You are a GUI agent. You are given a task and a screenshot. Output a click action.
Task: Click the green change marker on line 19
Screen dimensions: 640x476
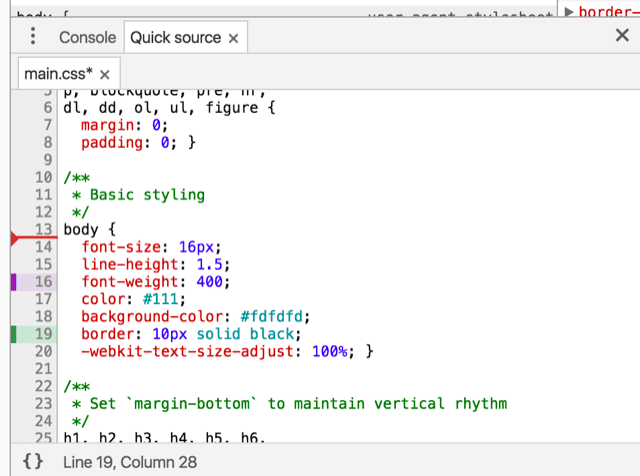14,333
